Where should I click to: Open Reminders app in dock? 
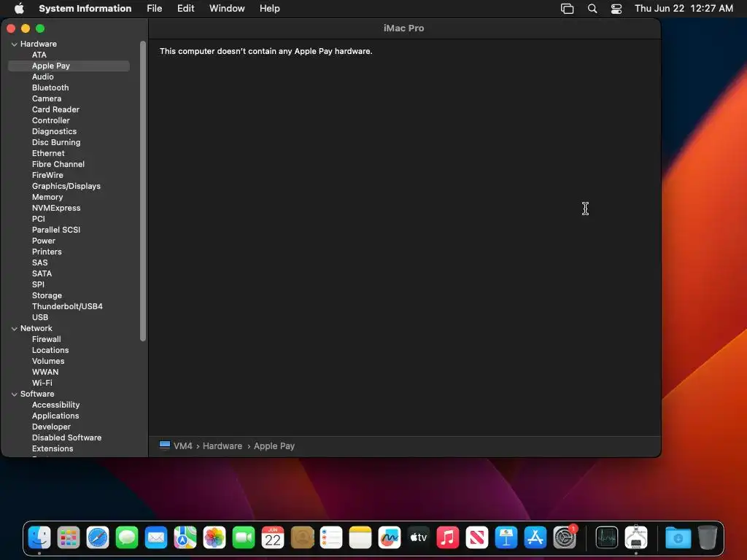click(331, 537)
